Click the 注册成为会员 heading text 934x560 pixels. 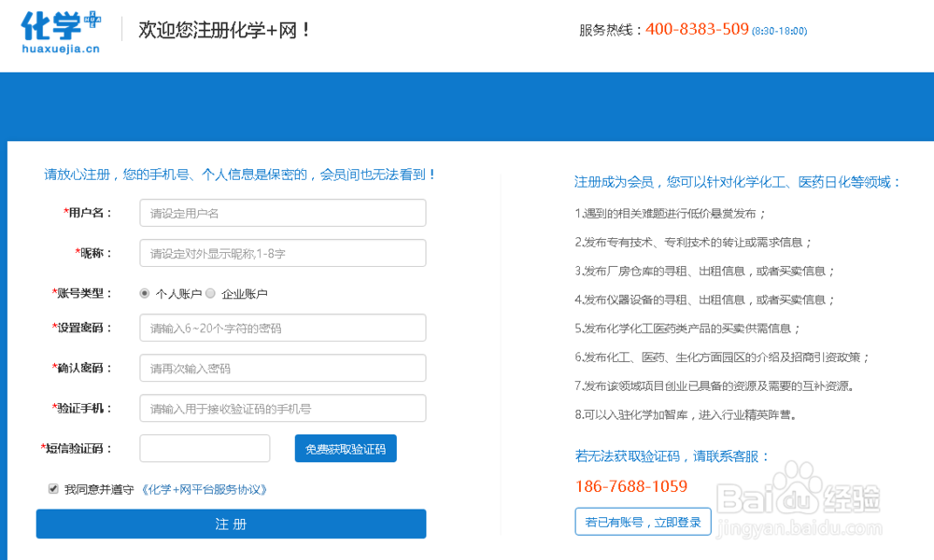pyautogui.click(x=738, y=182)
